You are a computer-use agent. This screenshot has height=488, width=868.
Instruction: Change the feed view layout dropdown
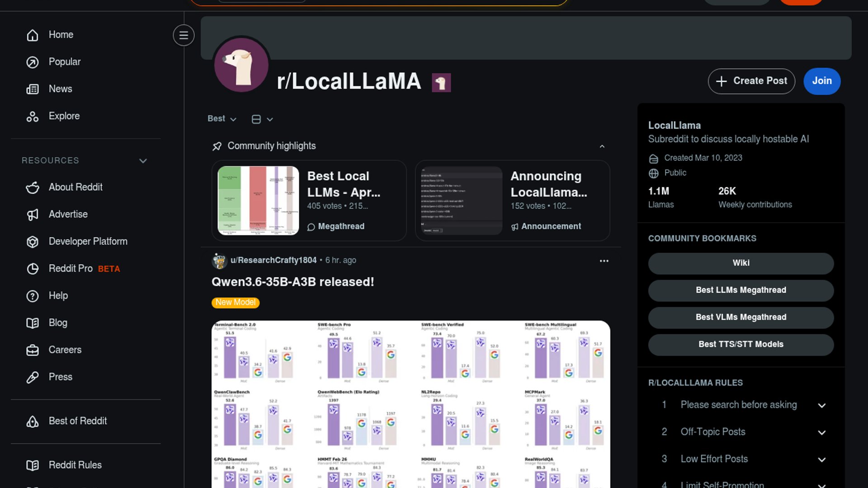click(262, 119)
